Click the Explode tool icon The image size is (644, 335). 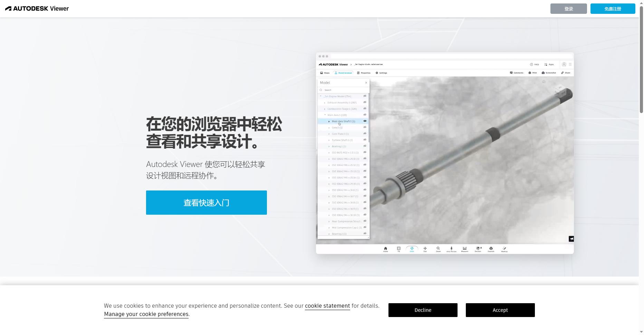point(491,248)
